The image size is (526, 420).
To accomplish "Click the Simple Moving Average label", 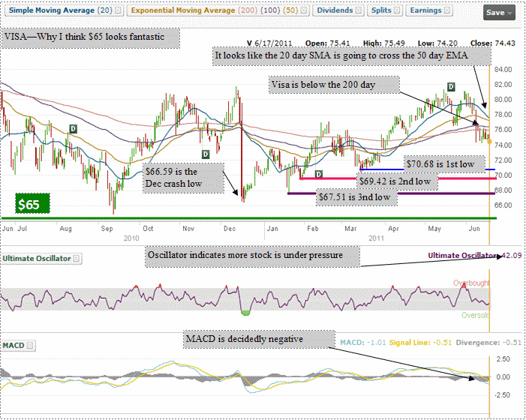I will pyautogui.click(x=52, y=10).
